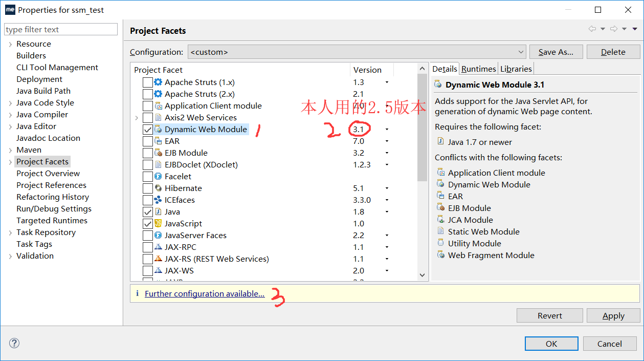The image size is (644, 361).
Task: Click the JavaServer Faces facet icon
Action: click(158, 235)
